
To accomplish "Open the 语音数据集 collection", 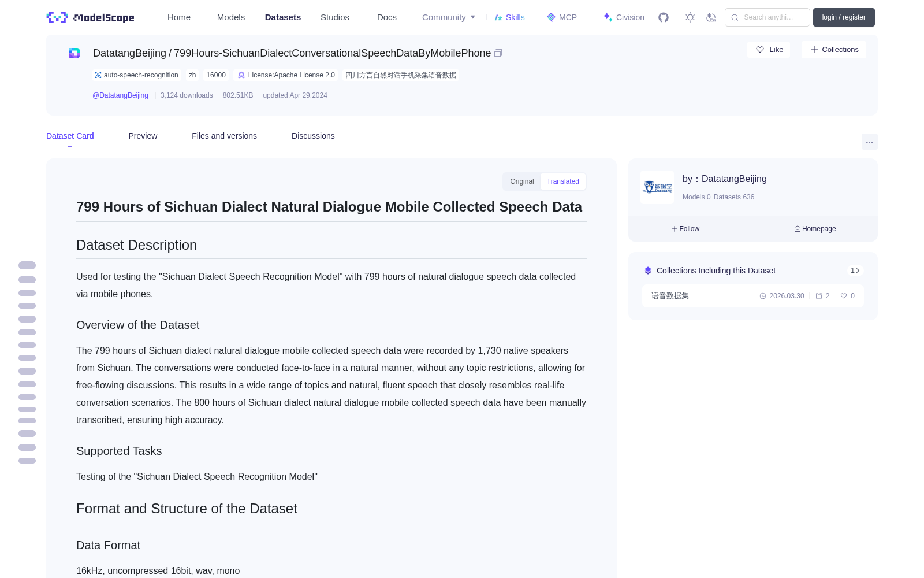I will (x=753, y=296).
